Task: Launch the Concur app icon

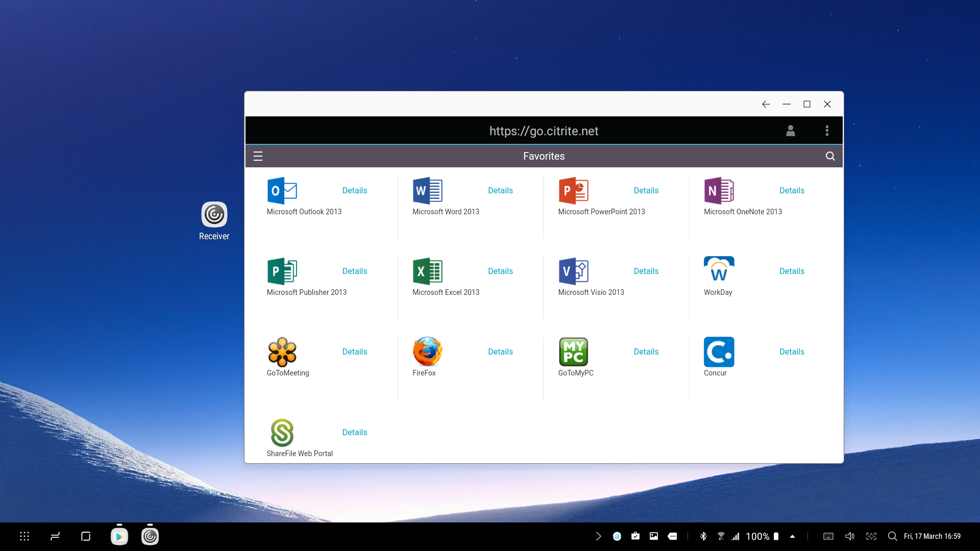Action: (719, 352)
